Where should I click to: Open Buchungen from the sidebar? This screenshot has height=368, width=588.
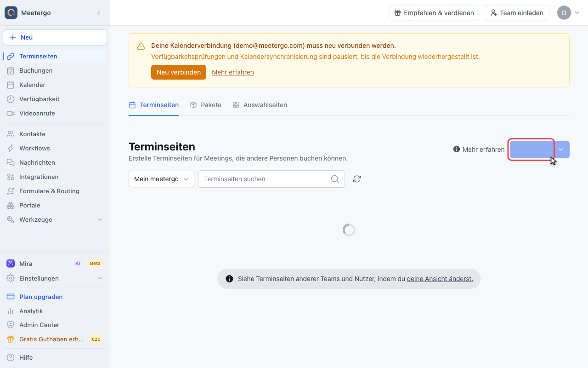tap(55, 70)
